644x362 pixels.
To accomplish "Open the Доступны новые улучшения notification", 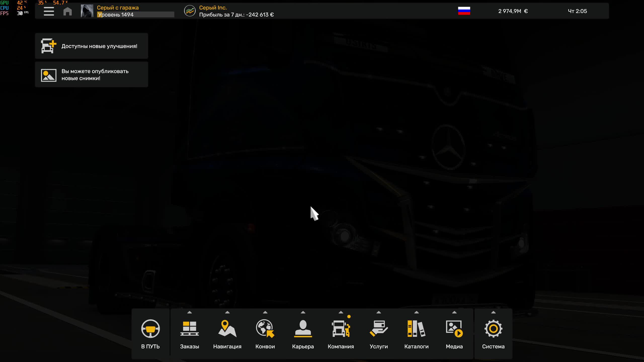I will click(92, 46).
